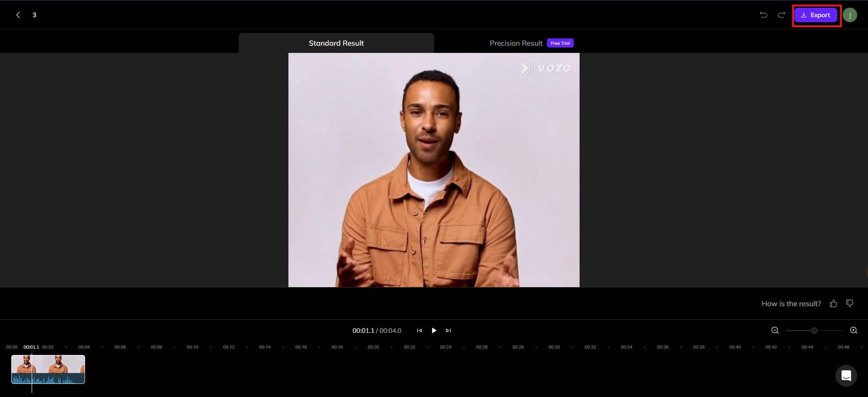Viewport: 868px width, 397px height.
Task: Select the video clip thumbnail in timeline
Action: click(x=48, y=369)
